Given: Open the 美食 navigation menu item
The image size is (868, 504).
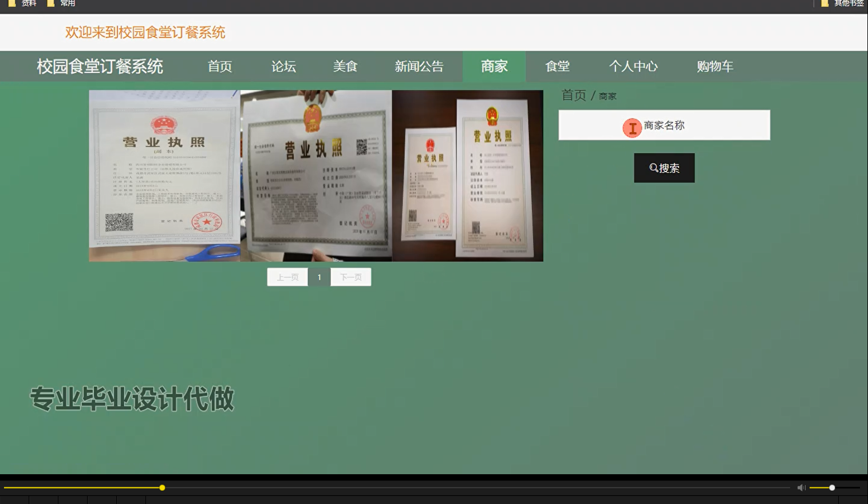Looking at the screenshot, I should click(345, 66).
